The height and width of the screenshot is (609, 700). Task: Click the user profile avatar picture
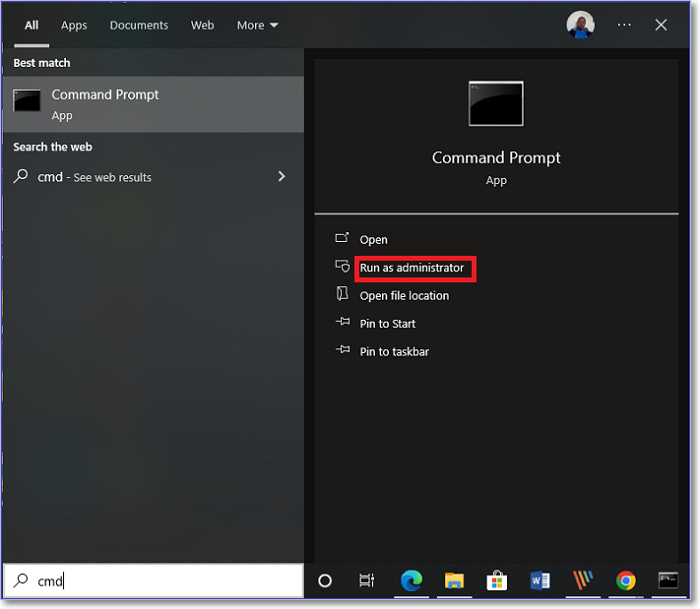coord(580,25)
